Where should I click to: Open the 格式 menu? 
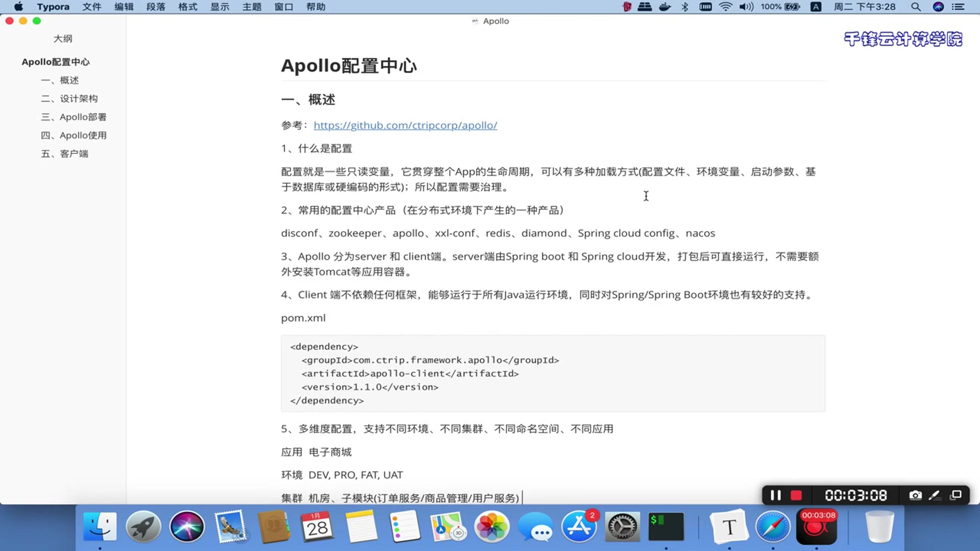click(188, 7)
